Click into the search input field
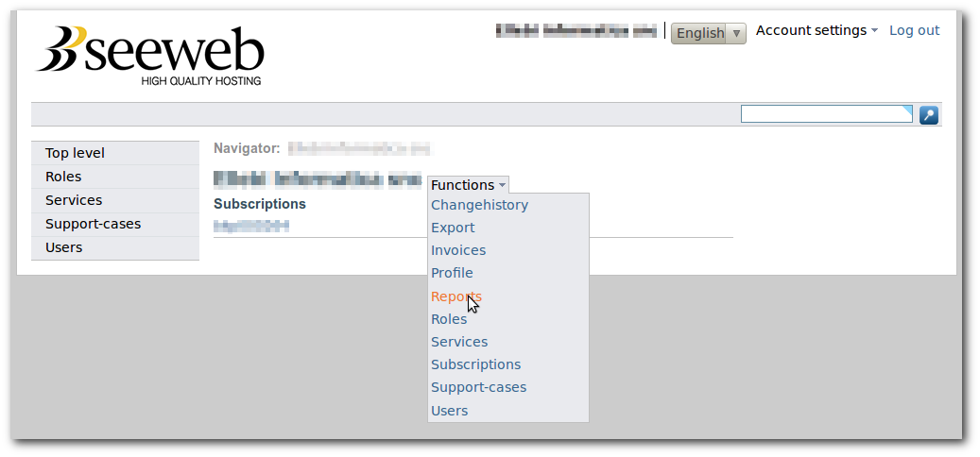 [826, 114]
